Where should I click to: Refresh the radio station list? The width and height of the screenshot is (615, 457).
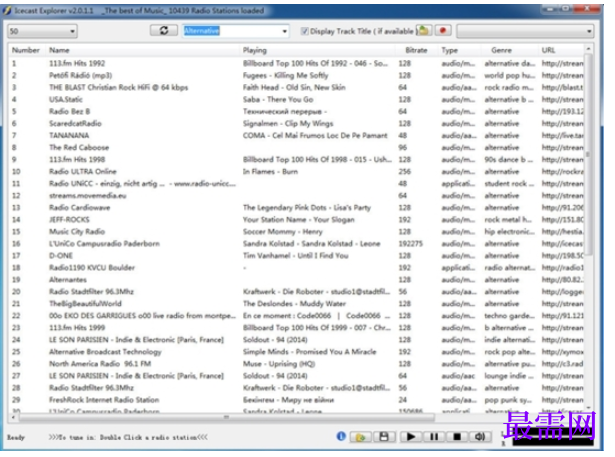[164, 31]
